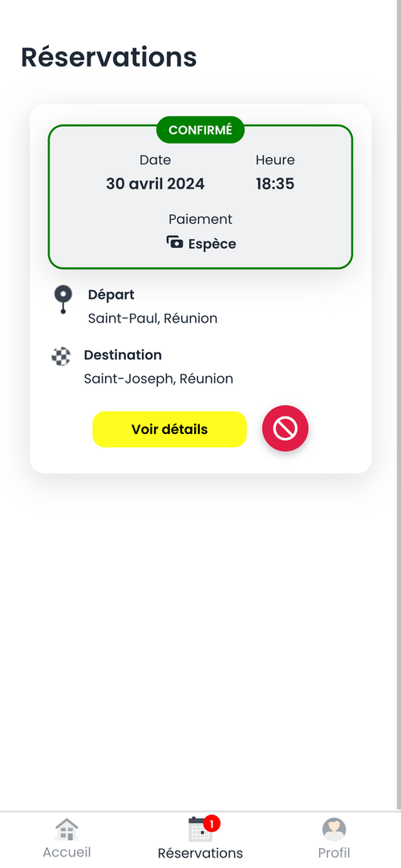Tap the calendar Réservations icon

tap(200, 829)
